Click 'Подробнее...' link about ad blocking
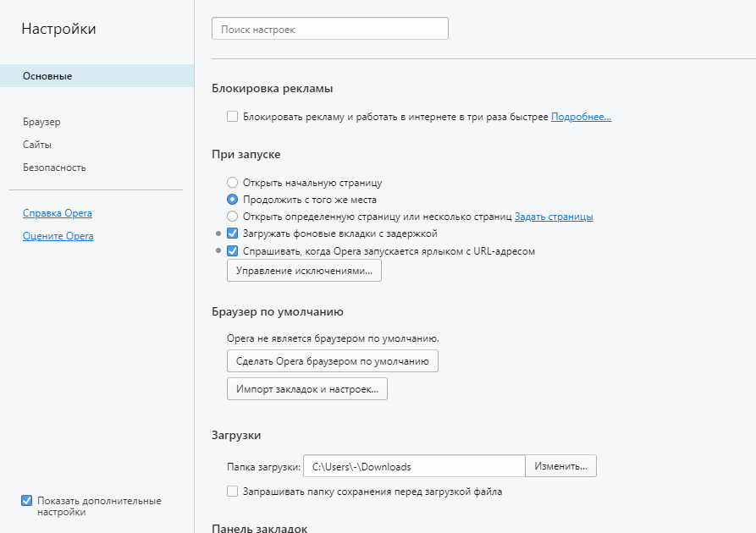This screenshot has width=756, height=533. pyautogui.click(x=581, y=117)
